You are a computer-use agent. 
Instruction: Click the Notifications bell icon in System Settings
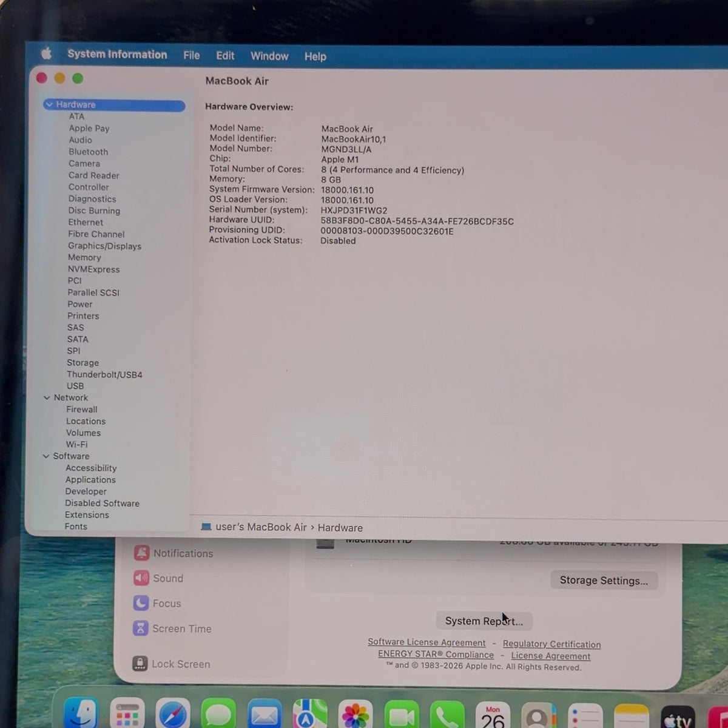[142, 553]
